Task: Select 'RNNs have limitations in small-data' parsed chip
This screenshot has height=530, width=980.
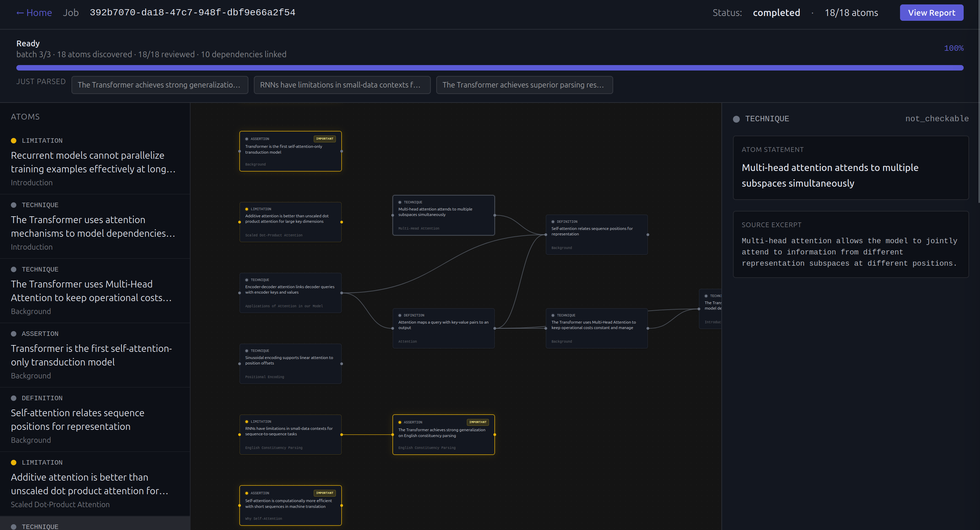Action: (x=342, y=85)
